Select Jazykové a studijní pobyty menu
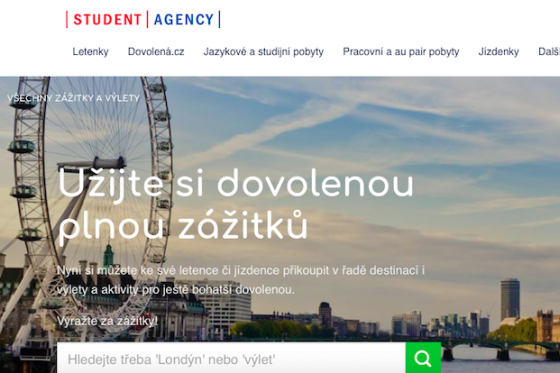This screenshot has height=373, width=560. 264,52
